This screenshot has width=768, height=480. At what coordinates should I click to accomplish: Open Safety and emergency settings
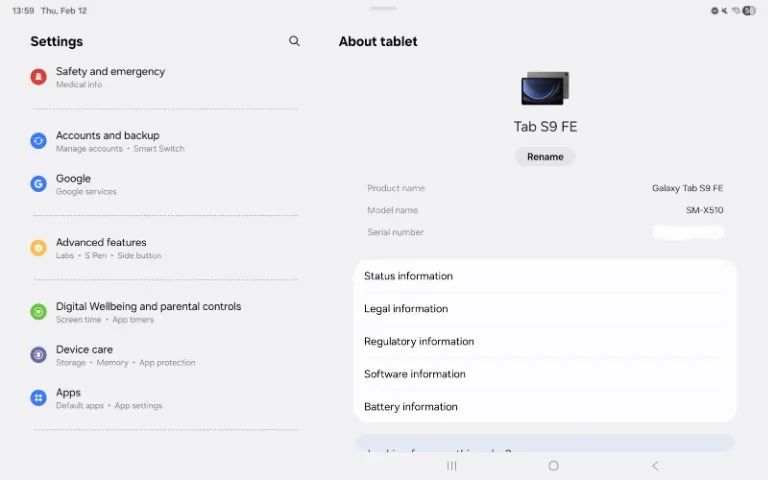tap(165, 77)
